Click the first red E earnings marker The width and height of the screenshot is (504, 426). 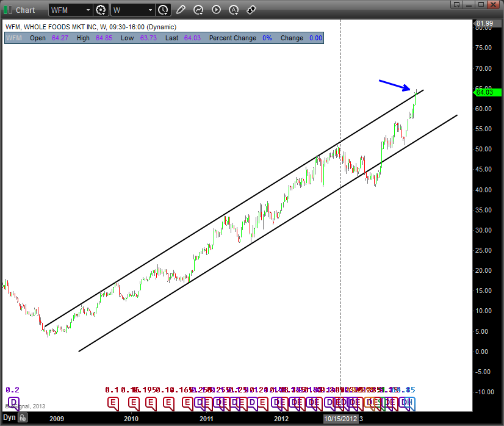coord(113,403)
